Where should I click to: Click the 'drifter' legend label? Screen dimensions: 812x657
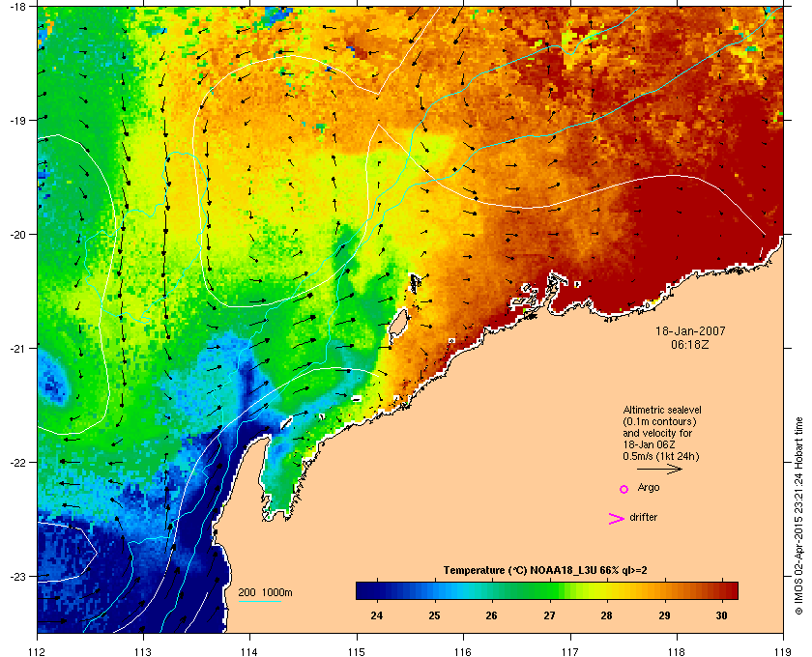pyautogui.click(x=643, y=517)
